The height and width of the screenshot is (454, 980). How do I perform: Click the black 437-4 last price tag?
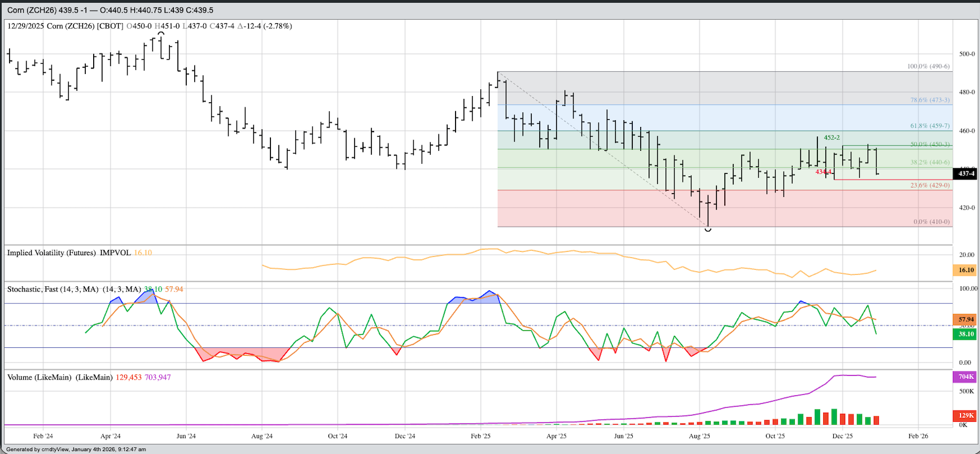[965, 173]
